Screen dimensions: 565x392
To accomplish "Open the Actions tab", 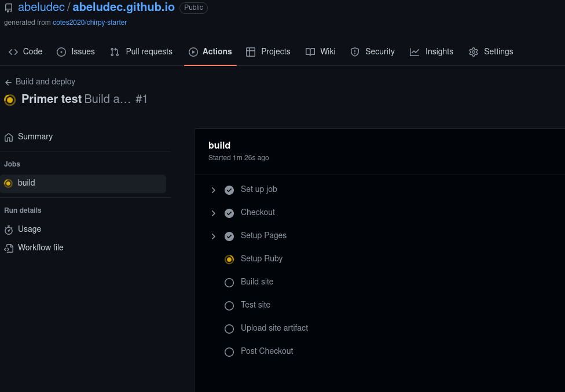I will point(210,51).
